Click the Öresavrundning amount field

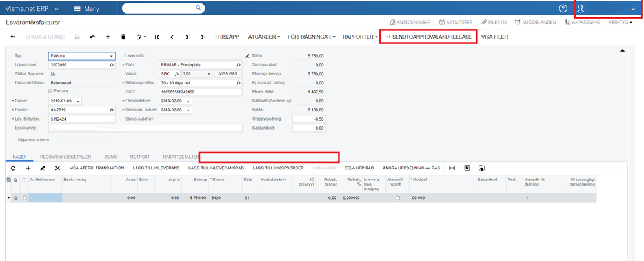(x=309, y=119)
